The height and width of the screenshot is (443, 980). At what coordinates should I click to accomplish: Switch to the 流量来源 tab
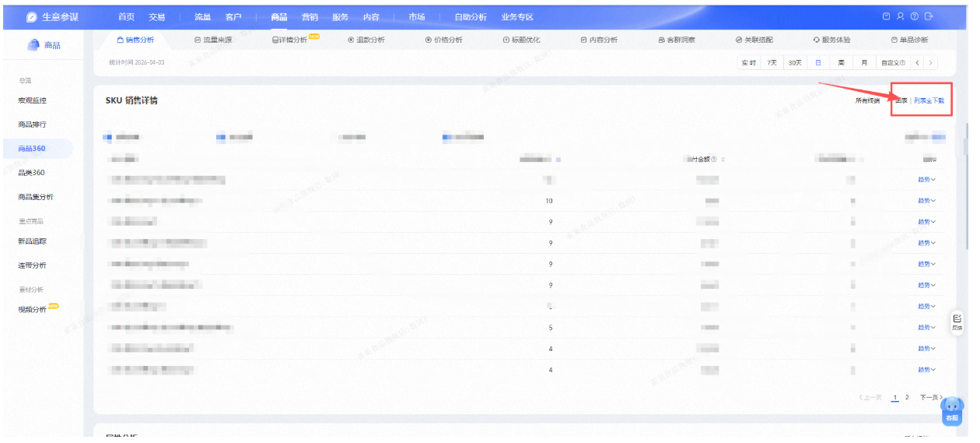coord(212,40)
